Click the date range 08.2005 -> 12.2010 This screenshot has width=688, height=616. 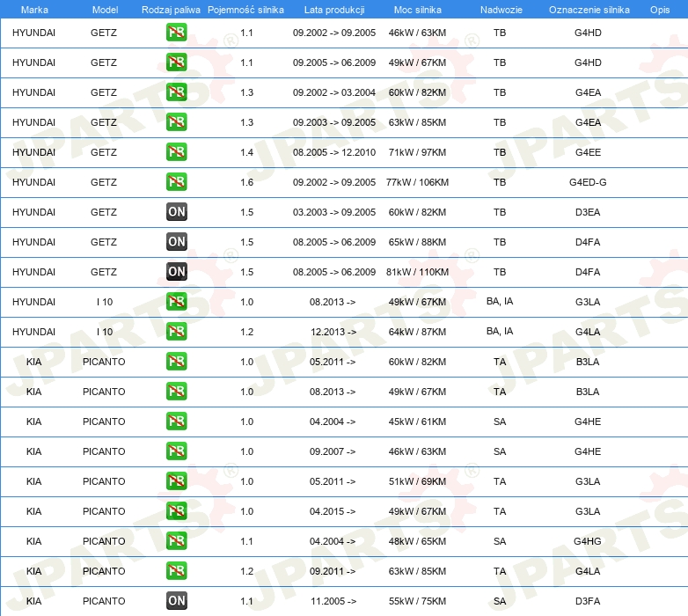[x=334, y=152]
